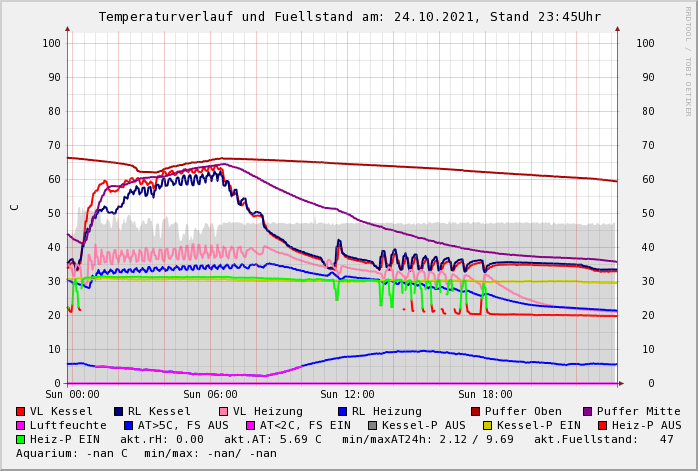This screenshot has height=471, width=698.
Task: Click the Sun 06:00 time axis label
Action: click(210, 394)
